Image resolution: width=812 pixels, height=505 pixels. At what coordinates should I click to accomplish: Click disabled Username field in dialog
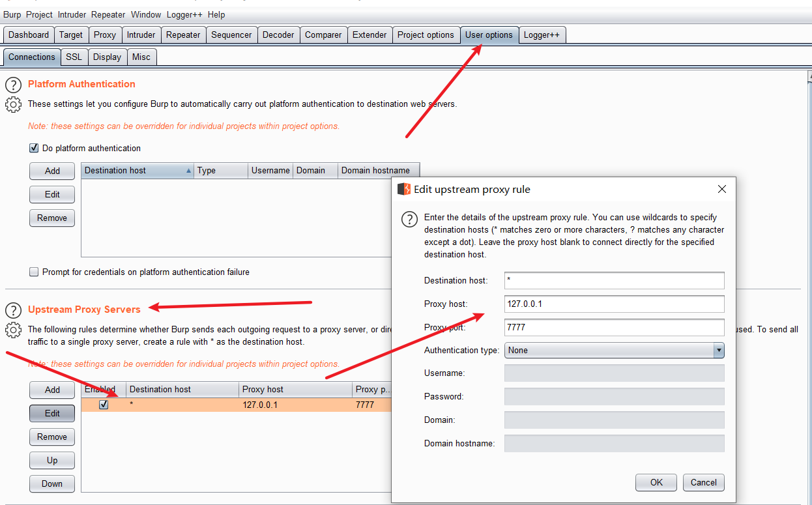[x=615, y=373]
